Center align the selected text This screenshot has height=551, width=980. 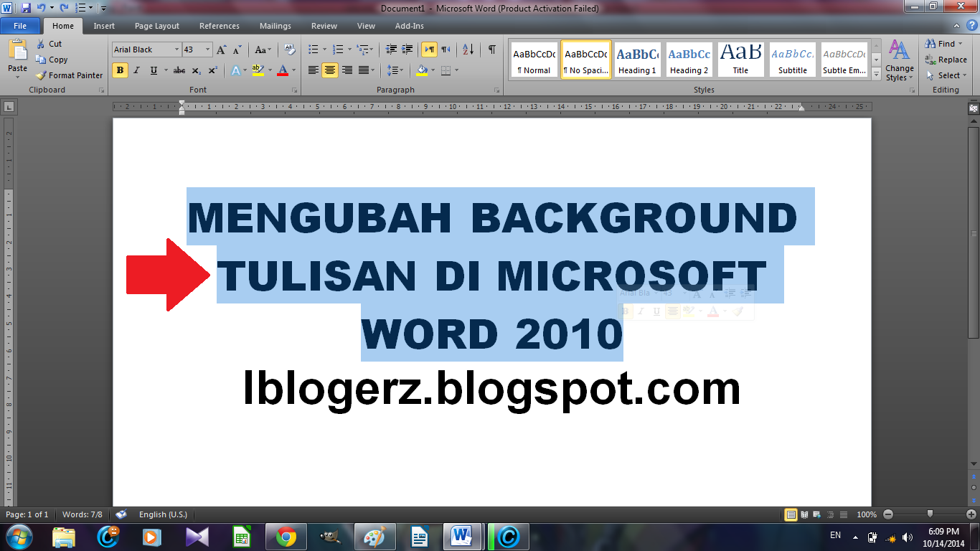[330, 70]
